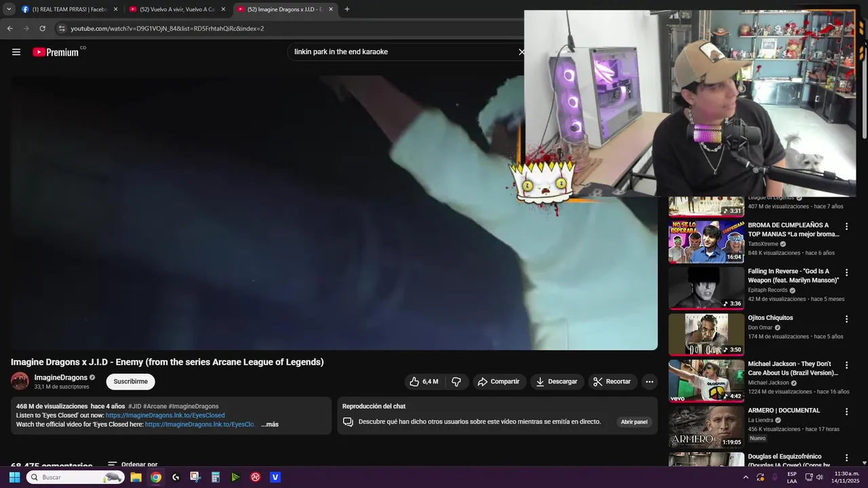Open the blue V app in taskbar

coord(275,477)
